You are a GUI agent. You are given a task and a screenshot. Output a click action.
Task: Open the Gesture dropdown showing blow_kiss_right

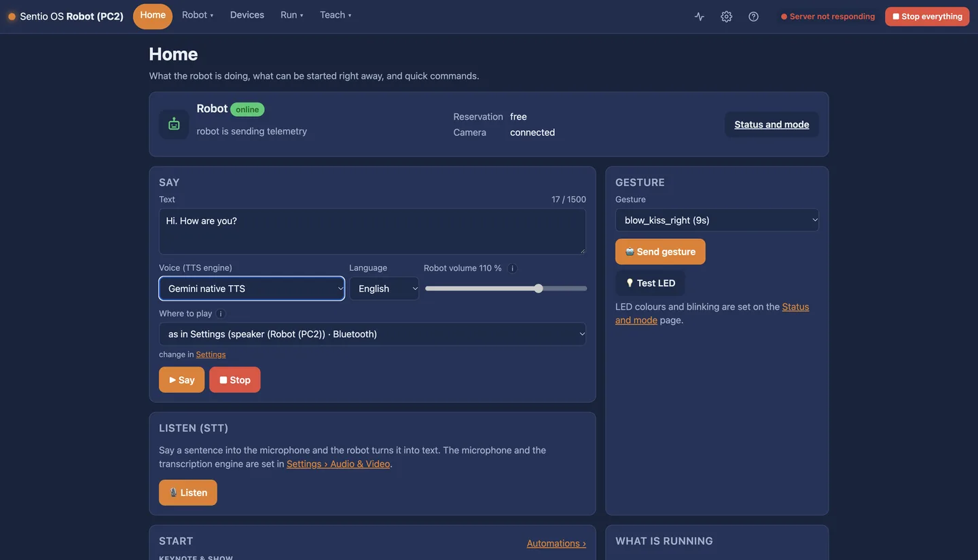click(x=717, y=220)
